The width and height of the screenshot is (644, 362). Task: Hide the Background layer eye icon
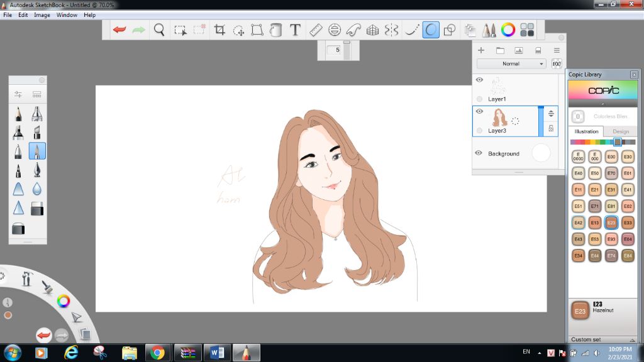coord(479,153)
